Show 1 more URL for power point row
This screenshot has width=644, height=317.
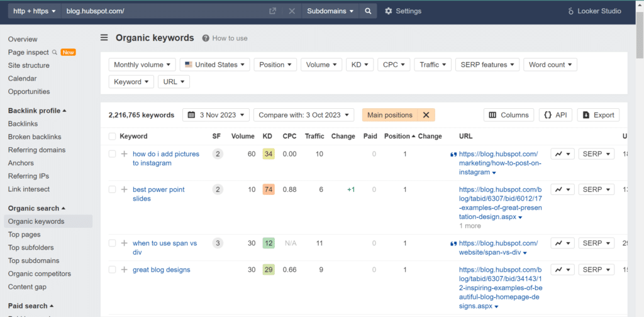pos(470,226)
